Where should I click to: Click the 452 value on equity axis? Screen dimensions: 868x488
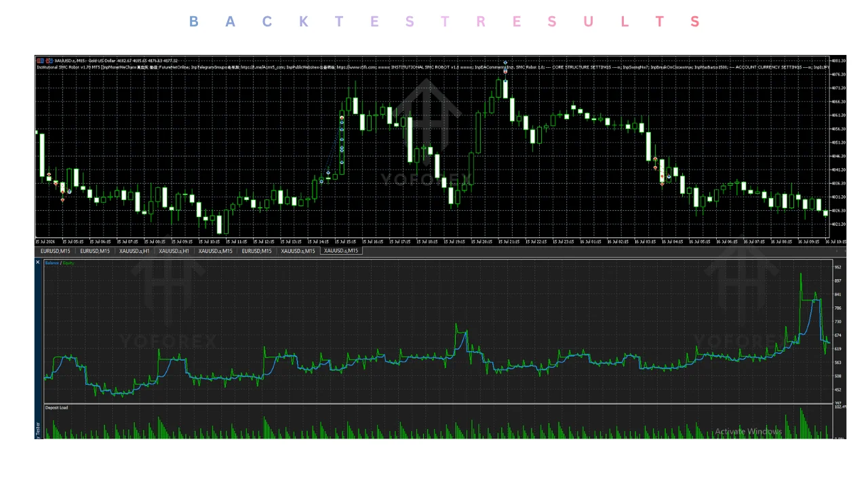click(x=837, y=389)
